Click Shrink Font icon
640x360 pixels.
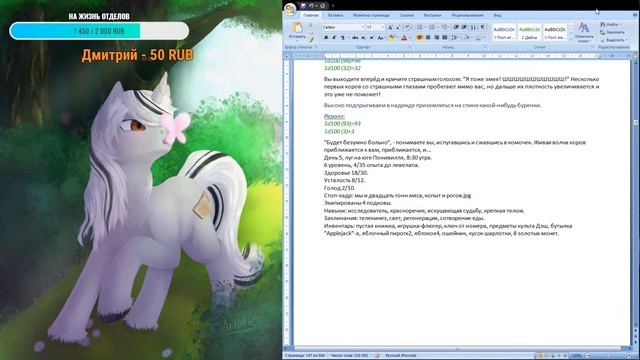[x=398, y=27]
